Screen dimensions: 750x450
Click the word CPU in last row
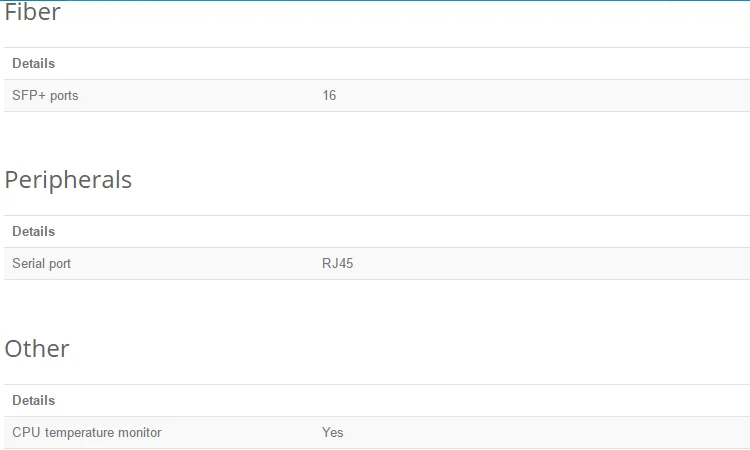tap(26, 432)
